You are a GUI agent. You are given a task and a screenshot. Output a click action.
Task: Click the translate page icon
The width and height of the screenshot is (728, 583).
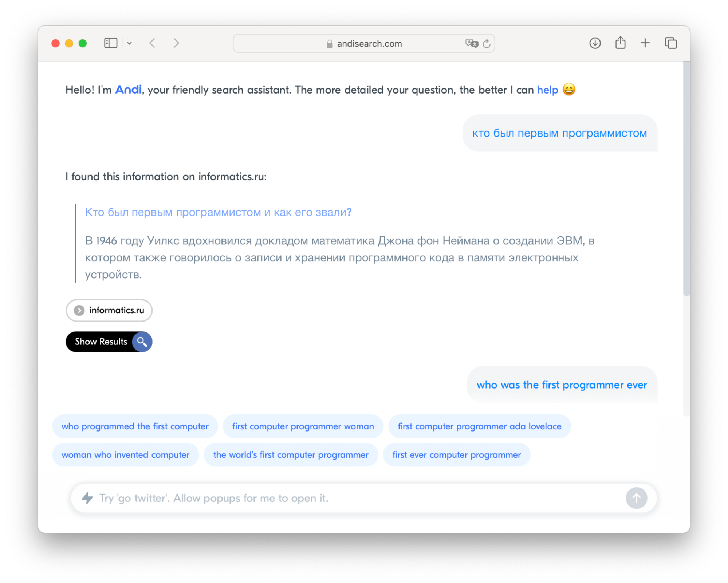(471, 44)
